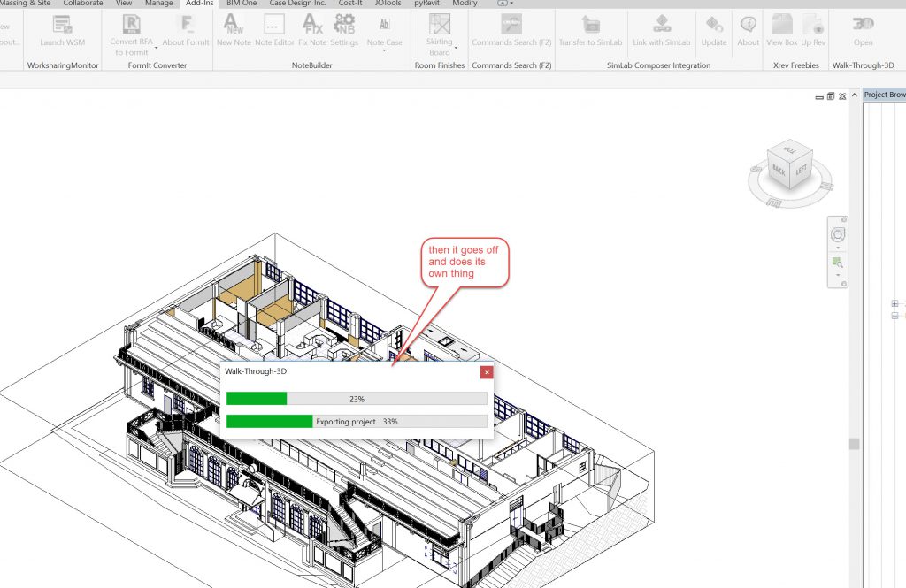This screenshot has width=906, height=588.
Task: Create a New Note in NoteBuilder
Action: 234,29
